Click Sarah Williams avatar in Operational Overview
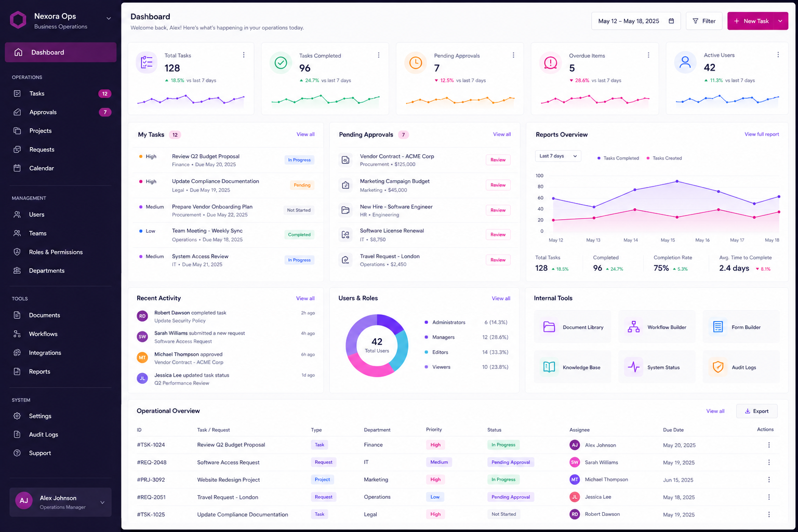The width and height of the screenshot is (798, 532). pos(575,462)
